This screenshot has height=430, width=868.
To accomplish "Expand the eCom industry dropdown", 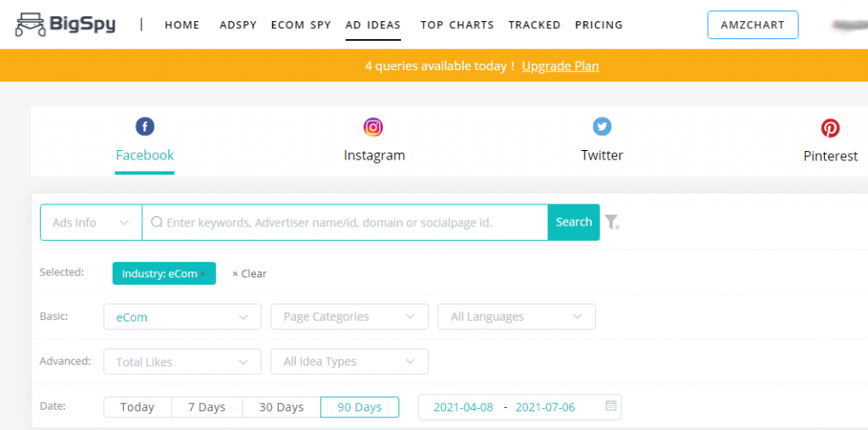I will point(182,317).
